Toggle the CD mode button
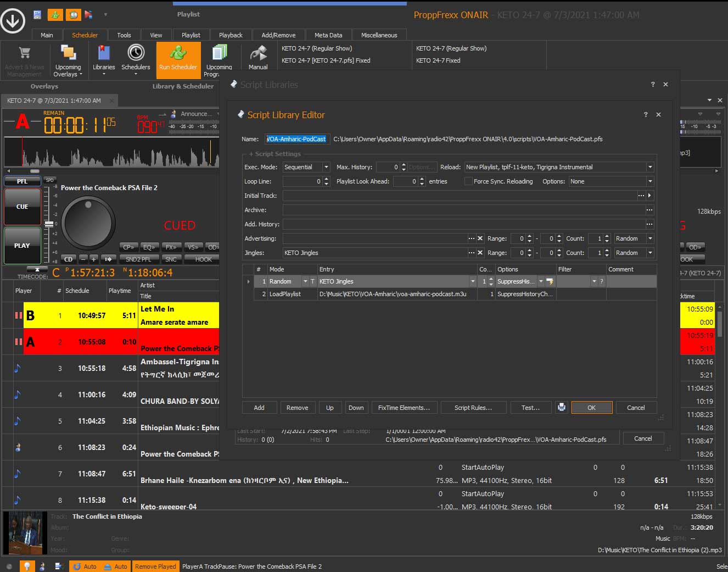Screen dimensions: 728x572 coord(68,259)
